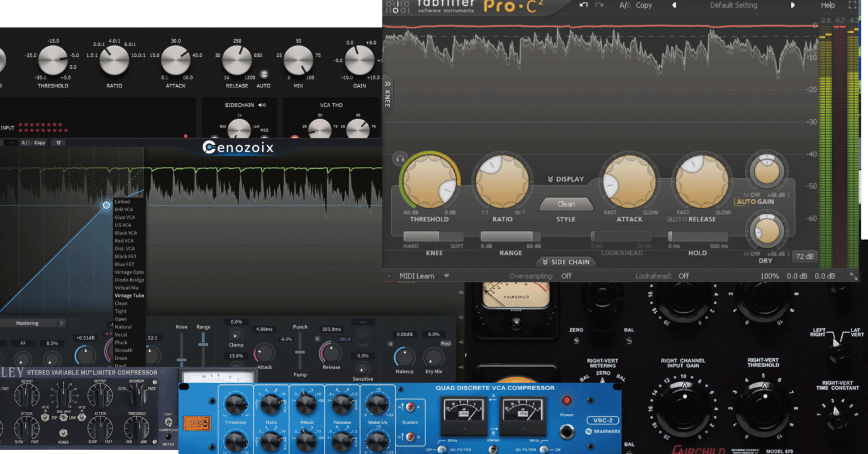Expand the DISPLAY section in Pro-C 2
This screenshot has height=454, width=868.
pyautogui.click(x=566, y=179)
